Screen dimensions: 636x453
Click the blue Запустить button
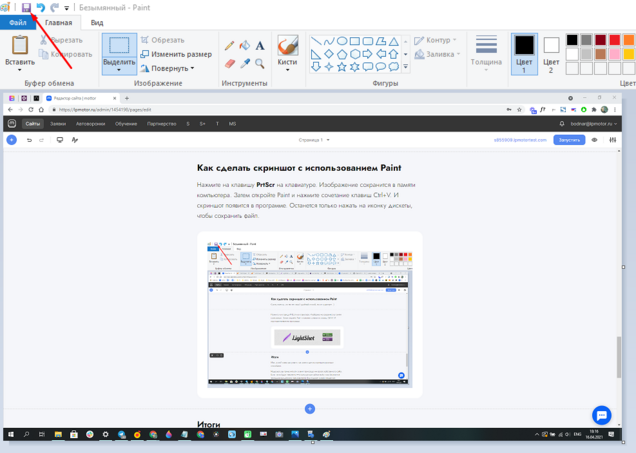(569, 140)
